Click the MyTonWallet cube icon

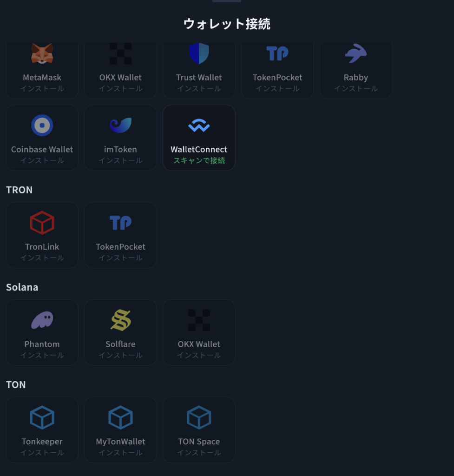(120, 417)
